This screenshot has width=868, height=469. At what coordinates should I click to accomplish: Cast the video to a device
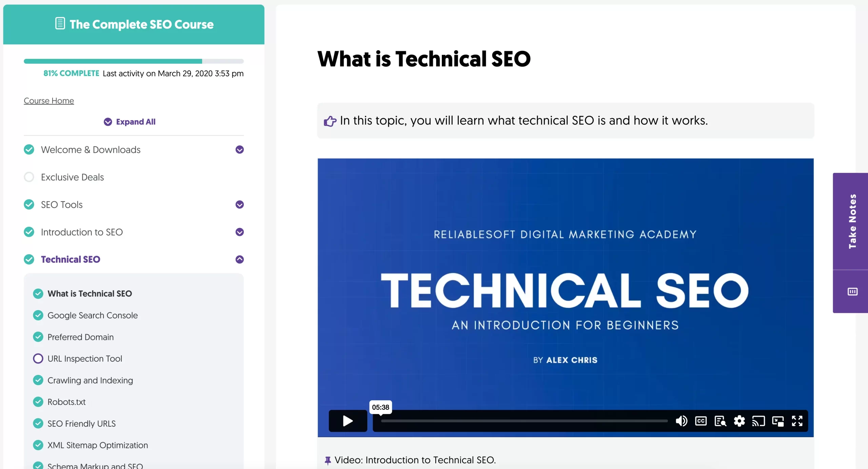coord(758,421)
